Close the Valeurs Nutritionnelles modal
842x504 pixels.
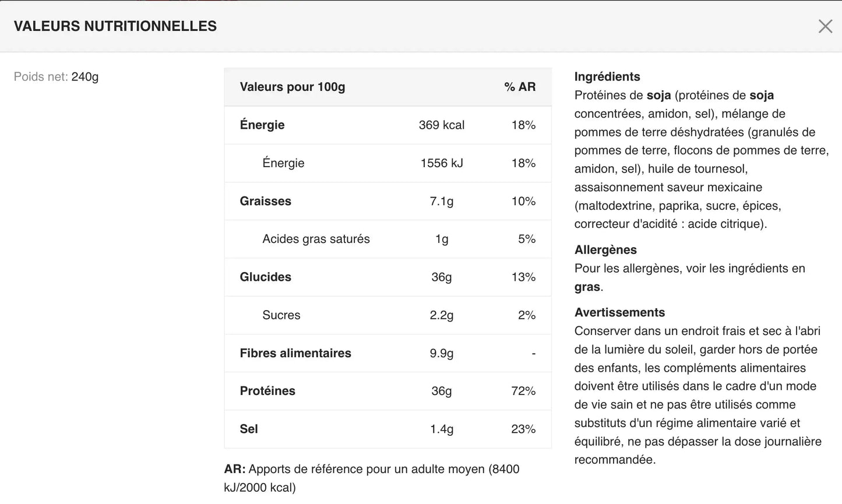point(825,26)
